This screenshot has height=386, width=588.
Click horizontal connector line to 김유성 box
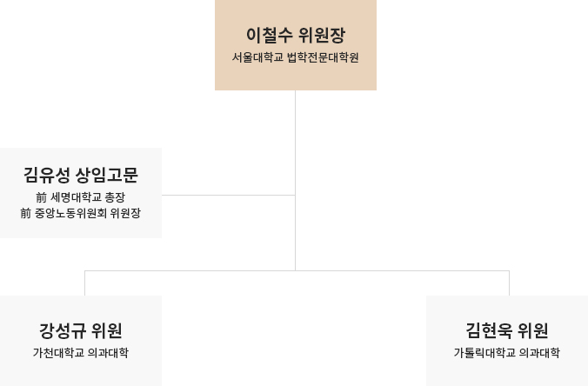[229, 195]
